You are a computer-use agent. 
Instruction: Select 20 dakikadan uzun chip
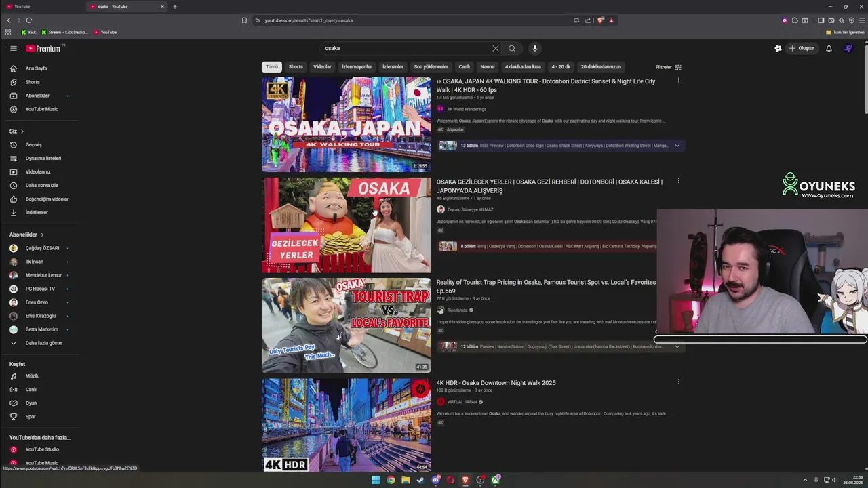pyautogui.click(x=601, y=67)
